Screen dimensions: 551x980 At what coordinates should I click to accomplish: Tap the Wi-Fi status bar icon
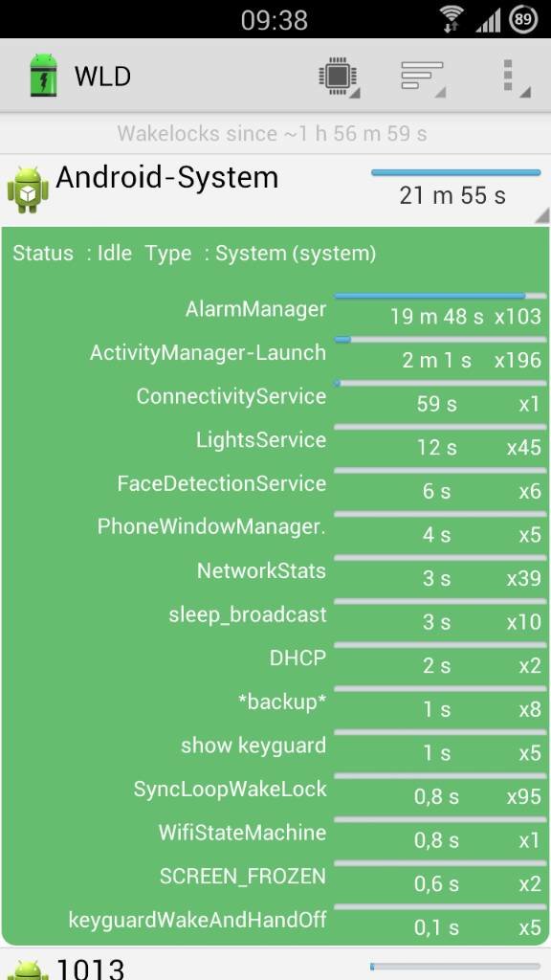tap(450, 19)
